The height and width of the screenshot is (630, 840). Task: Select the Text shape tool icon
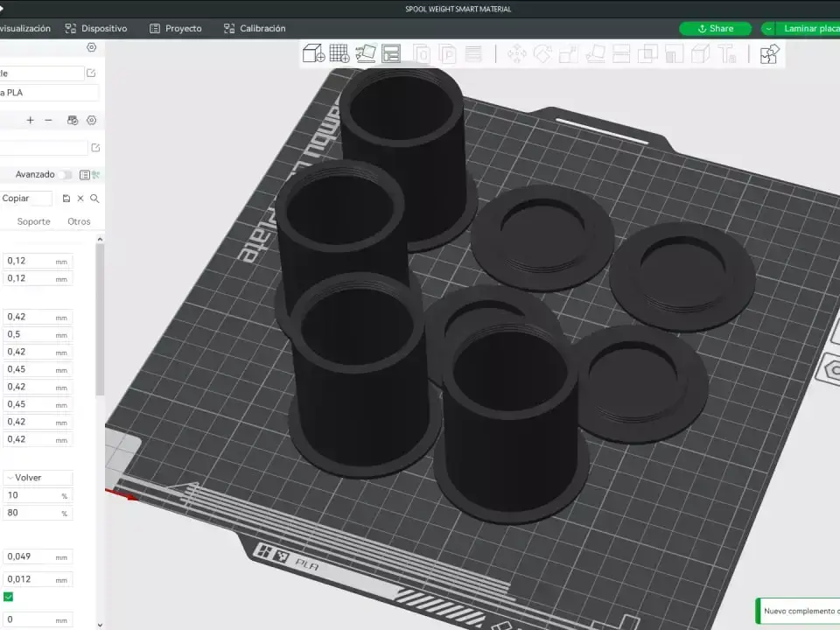[x=727, y=54]
